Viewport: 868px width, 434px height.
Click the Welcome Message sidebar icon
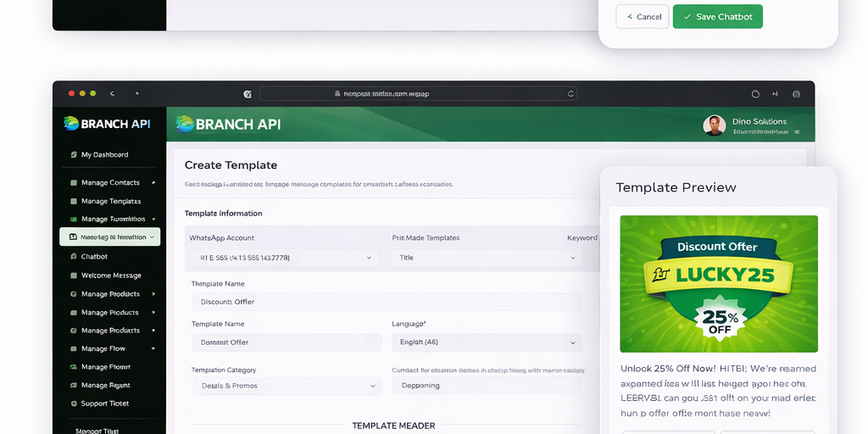[73, 275]
